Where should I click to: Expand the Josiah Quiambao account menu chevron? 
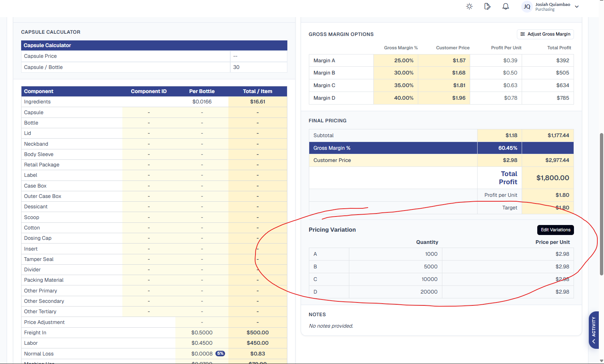[x=577, y=7]
